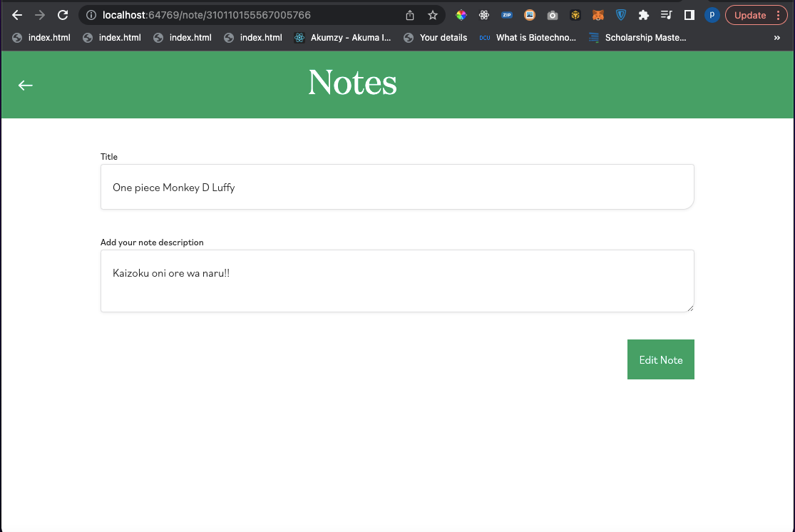Open the React developer tools extension icon
This screenshot has height=532, width=795.
483,15
